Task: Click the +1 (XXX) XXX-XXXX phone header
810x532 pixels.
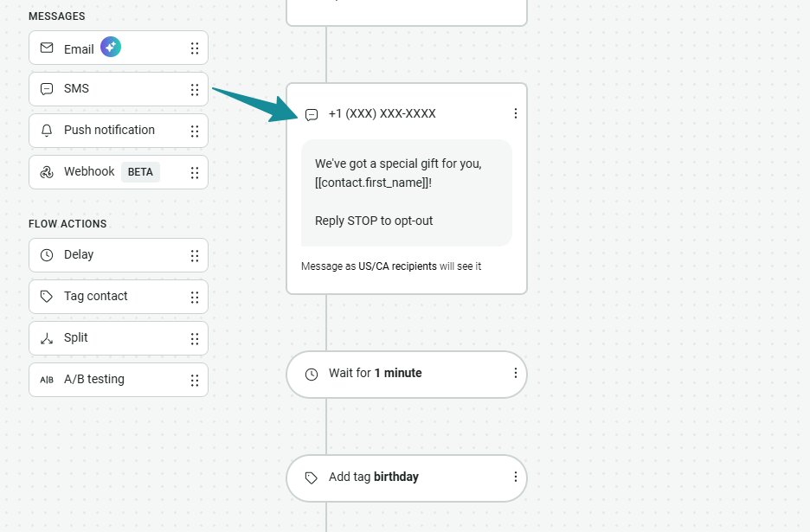Action: pos(381,112)
